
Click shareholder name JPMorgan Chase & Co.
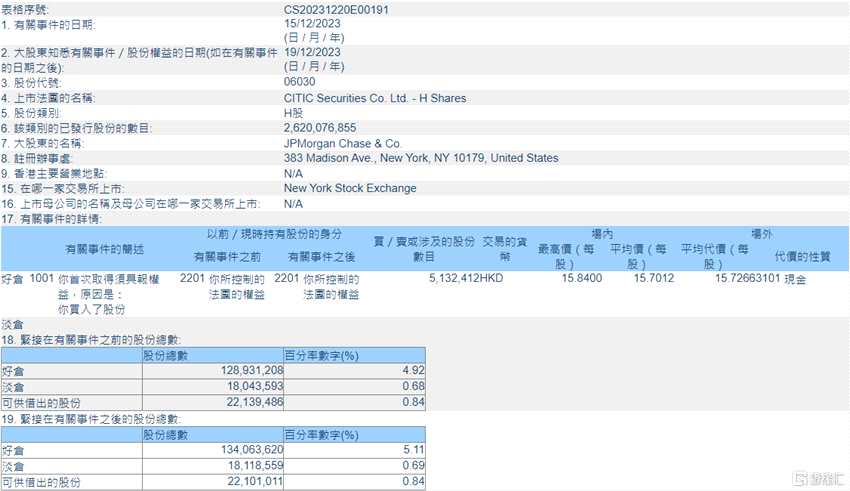(x=343, y=143)
